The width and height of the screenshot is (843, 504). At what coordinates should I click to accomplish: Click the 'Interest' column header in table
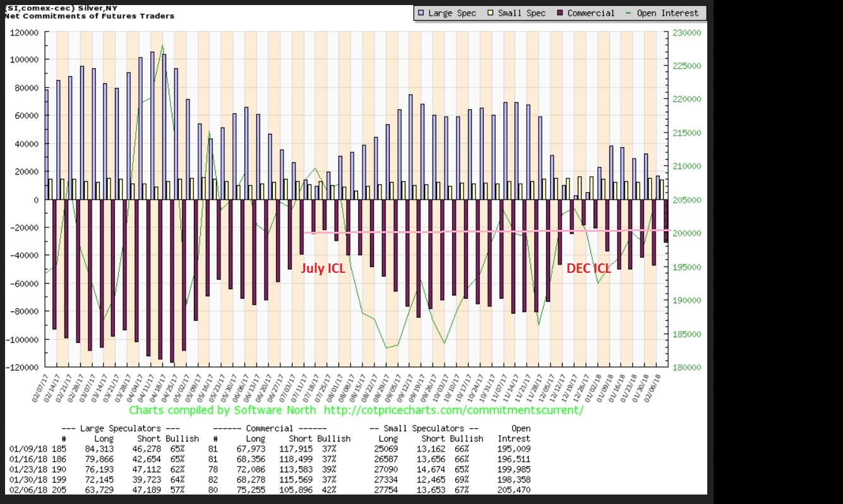click(x=513, y=438)
